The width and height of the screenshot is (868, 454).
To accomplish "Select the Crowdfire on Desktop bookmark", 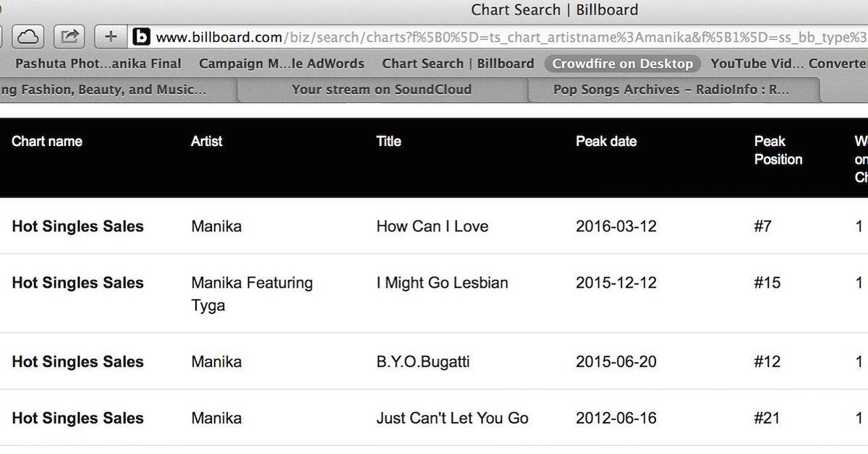I will click(622, 64).
